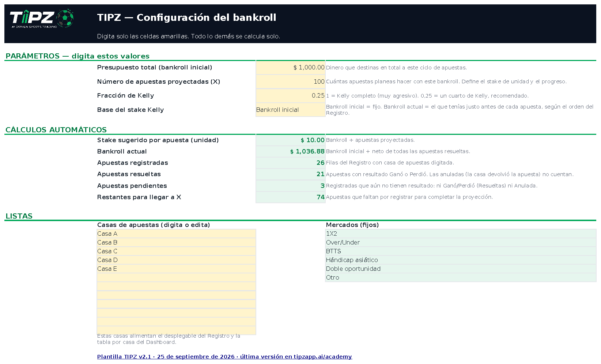Select the bankroll inicial $ 1,000.00 cell
601x364 pixels.
click(x=291, y=68)
